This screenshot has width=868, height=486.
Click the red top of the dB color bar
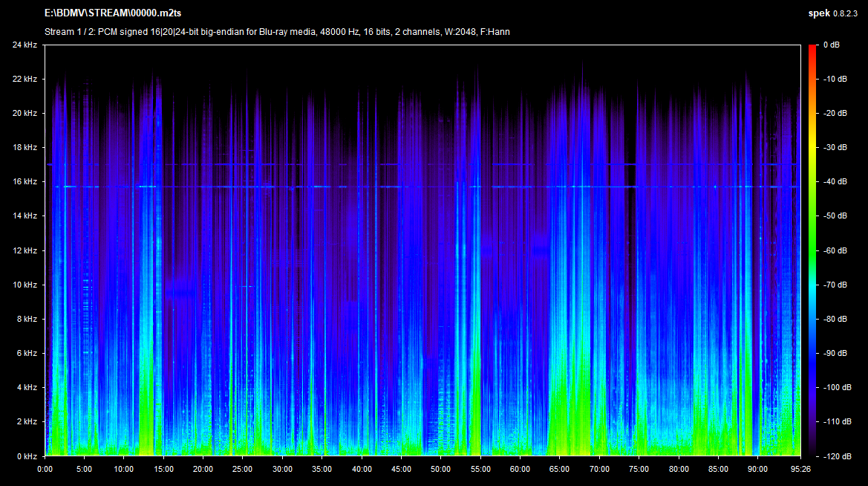tap(813, 49)
